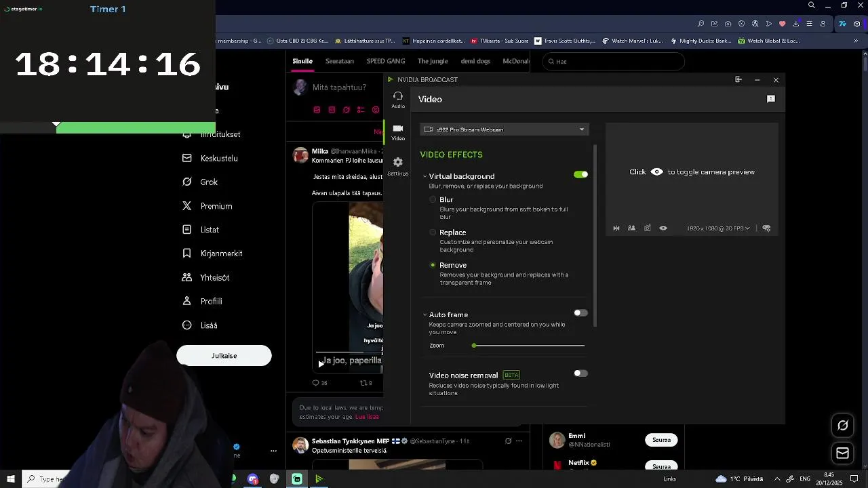Open the browser profile account icon
This screenshot has height=488, width=868.
(823, 24)
